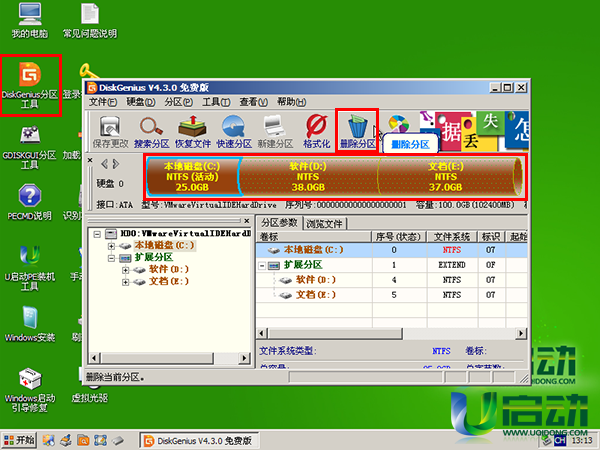Select 本地磁盘(C:) 25.0GB partition bar

pyautogui.click(x=192, y=177)
